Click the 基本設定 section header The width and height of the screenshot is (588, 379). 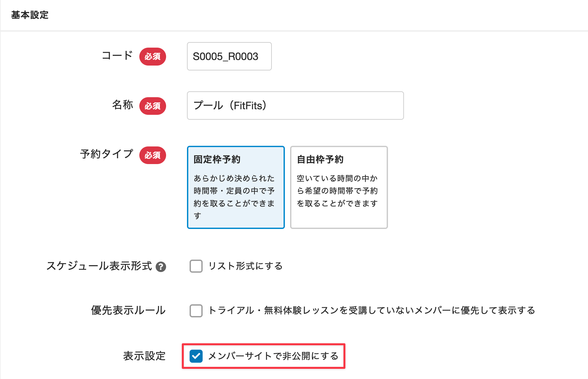tap(30, 15)
